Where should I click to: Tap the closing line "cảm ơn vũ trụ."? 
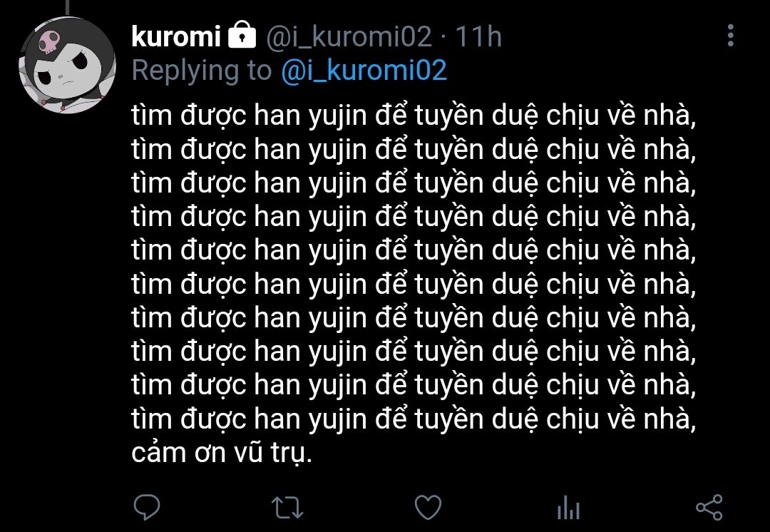tap(222, 452)
